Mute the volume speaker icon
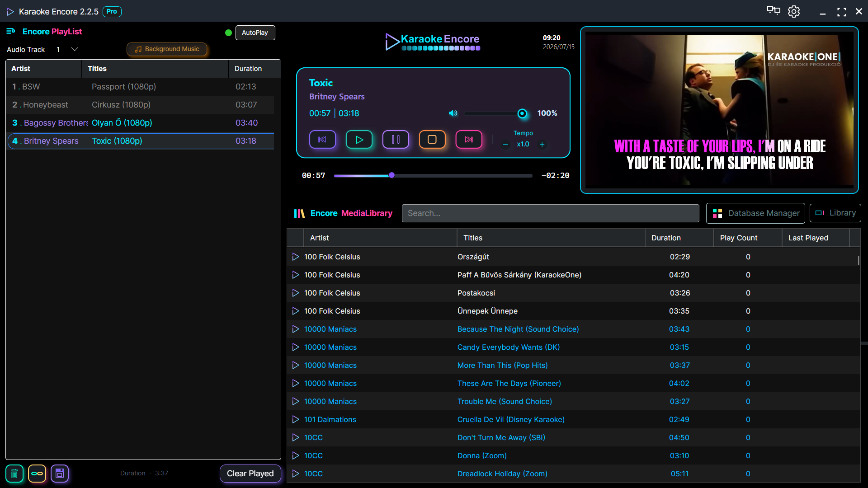This screenshot has height=488, width=868. click(453, 113)
